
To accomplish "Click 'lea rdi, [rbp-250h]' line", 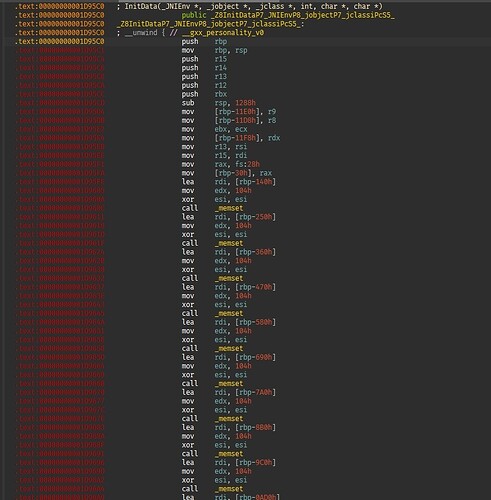I will tap(229, 217).
